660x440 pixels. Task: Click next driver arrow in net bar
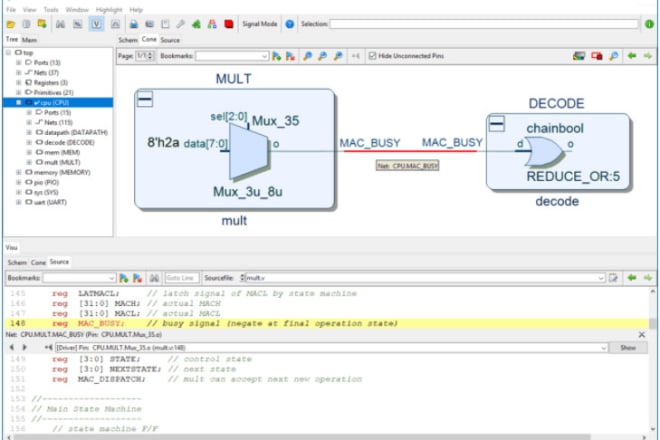point(24,347)
